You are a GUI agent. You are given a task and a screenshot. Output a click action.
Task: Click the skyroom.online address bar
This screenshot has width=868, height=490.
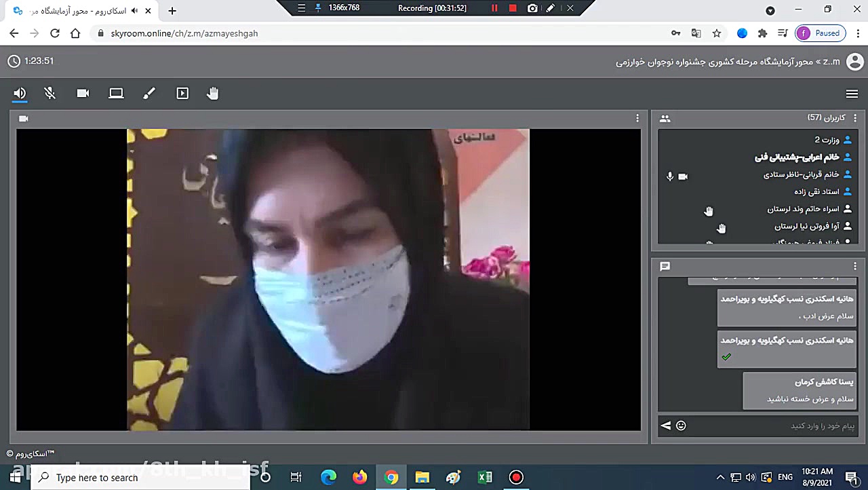pos(380,33)
